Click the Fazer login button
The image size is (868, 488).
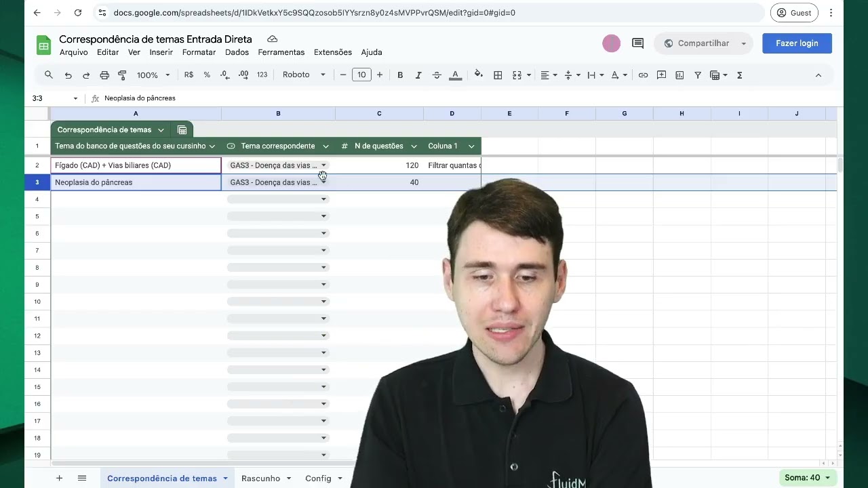[x=797, y=43]
